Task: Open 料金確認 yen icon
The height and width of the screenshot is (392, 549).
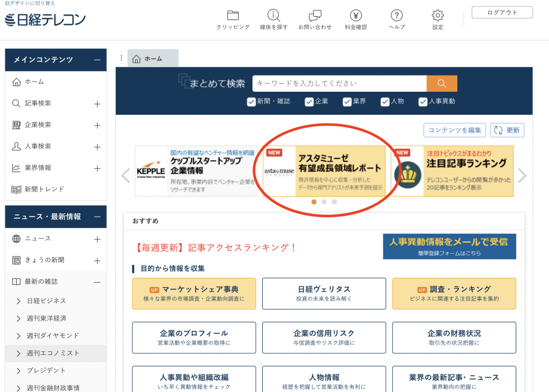Action: 356,16
